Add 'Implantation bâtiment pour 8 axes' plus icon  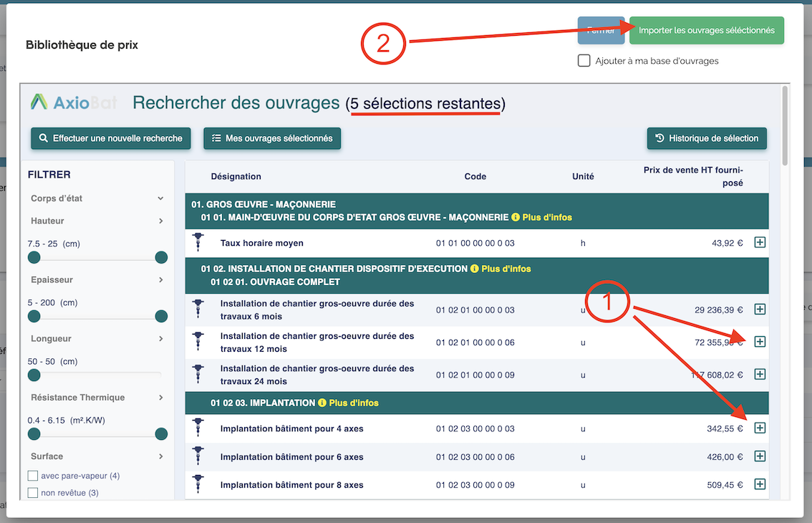pyautogui.click(x=760, y=484)
